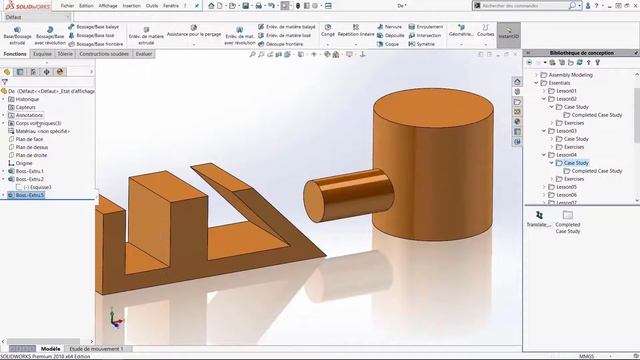Expand the Corps volumiques(3) node
This screenshot has width=640, height=360.
[x=4, y=123]
